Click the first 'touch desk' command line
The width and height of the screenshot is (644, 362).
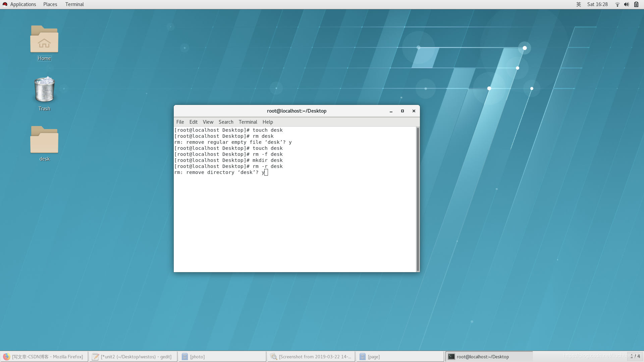pyautogui.click(x=228, y=130)
